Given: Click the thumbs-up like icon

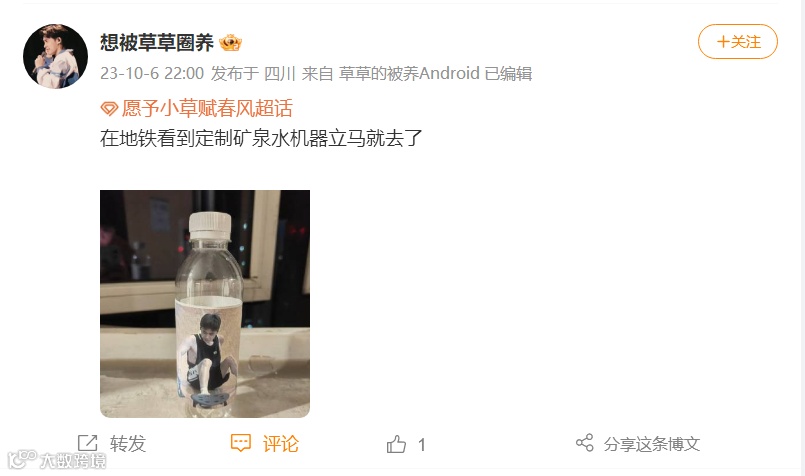Looking at the screenshot, I should (x=396, y=444).
